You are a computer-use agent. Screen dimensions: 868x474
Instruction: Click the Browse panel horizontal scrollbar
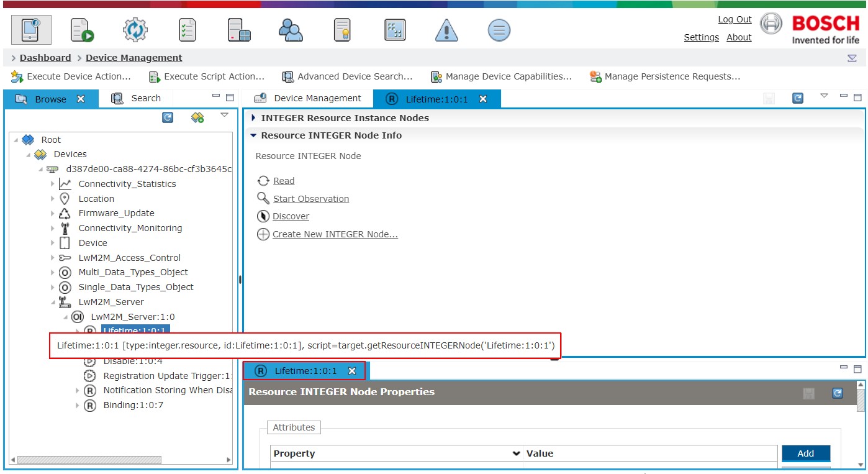tap(89, 460)
